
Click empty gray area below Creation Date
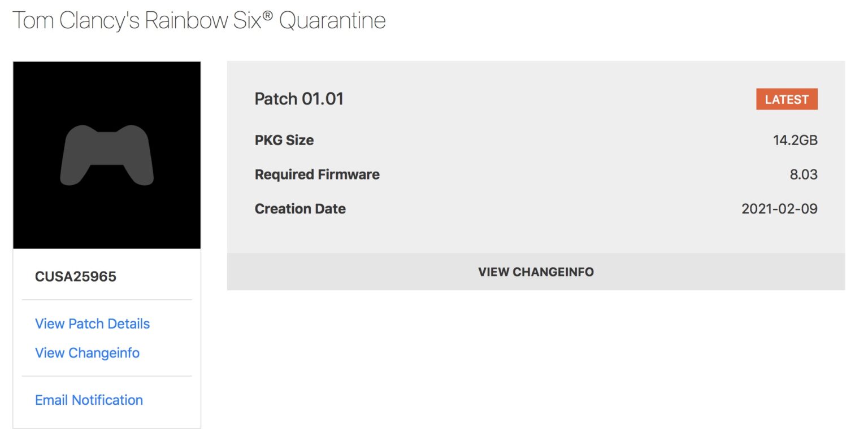click(536, 237)
